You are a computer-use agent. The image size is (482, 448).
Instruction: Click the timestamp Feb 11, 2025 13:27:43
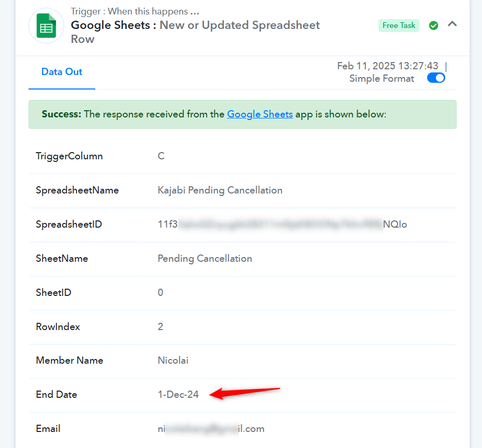click(x=387, y=66)
